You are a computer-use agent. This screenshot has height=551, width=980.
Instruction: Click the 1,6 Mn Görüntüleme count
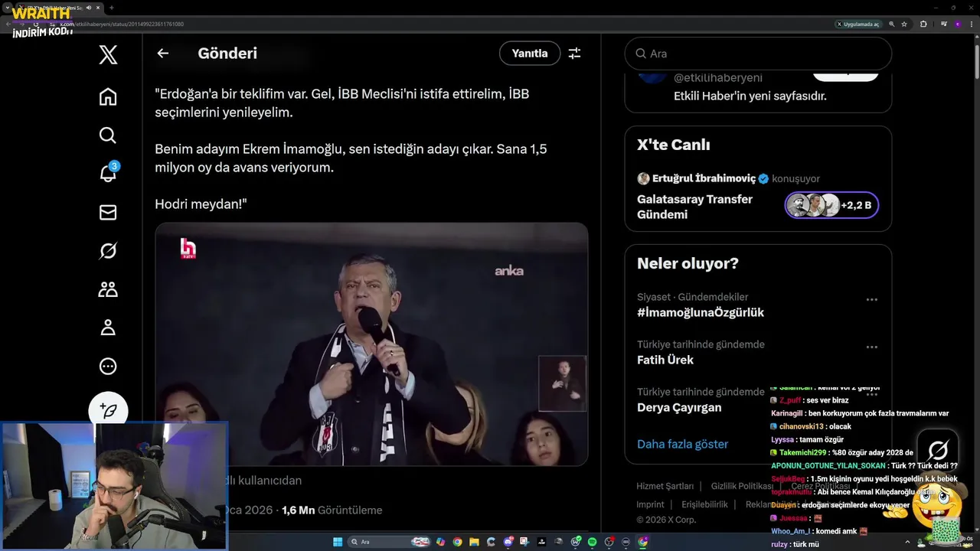point(332,510)
